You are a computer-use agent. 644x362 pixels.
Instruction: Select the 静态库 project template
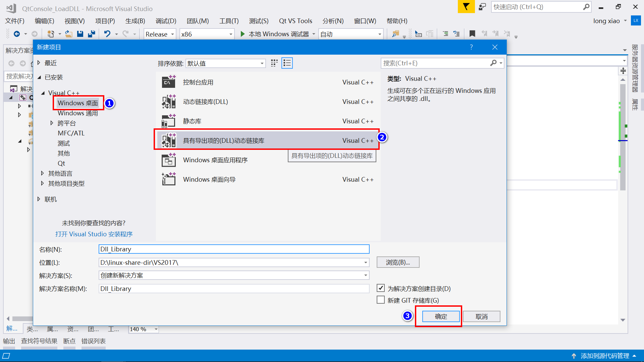pyautogui.click(x=192, y=121)
